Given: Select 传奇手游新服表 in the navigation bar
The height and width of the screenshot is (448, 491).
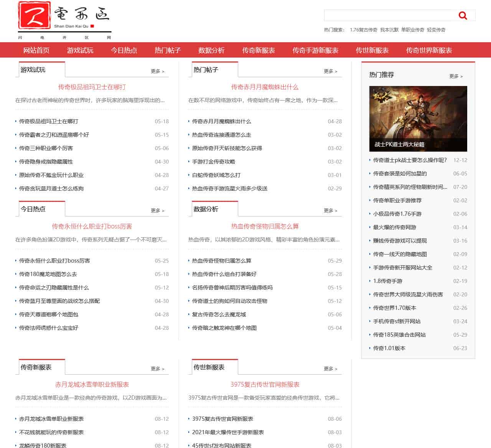Looking at the screenshot, I should point(315,50).
